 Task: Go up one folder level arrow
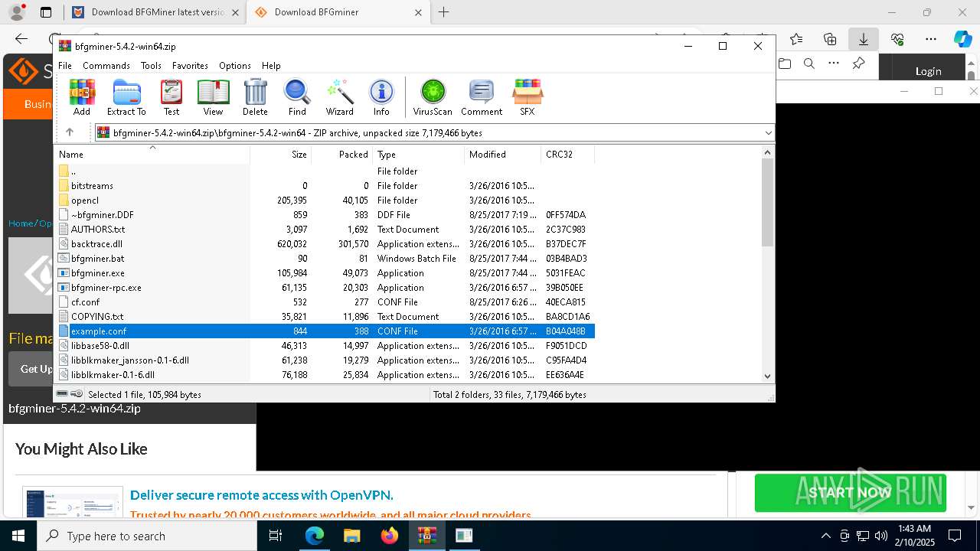[70, 132]
